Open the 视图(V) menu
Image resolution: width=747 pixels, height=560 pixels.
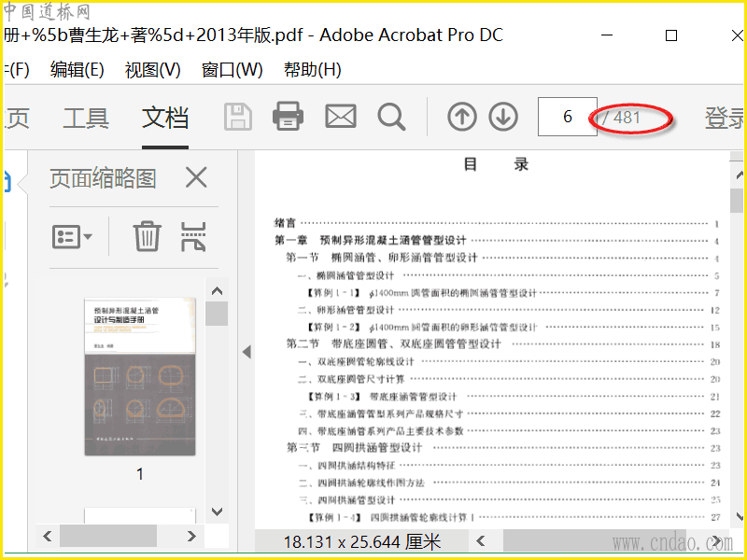click(153, 70)
